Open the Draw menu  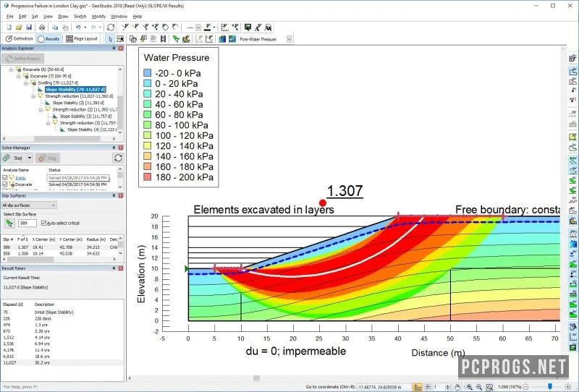[63, 17]
